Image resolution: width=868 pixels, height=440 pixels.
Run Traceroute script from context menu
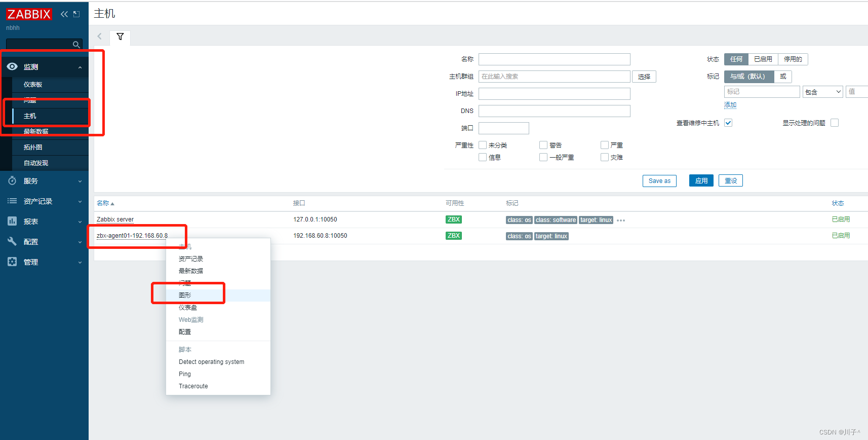tap(218, 386)
